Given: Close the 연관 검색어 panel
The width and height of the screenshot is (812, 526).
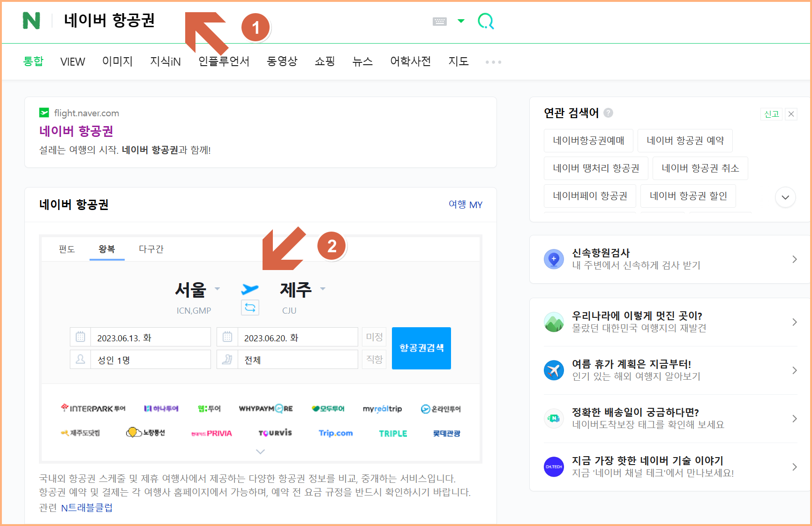Looking at the screenshot, I should 791,114.
